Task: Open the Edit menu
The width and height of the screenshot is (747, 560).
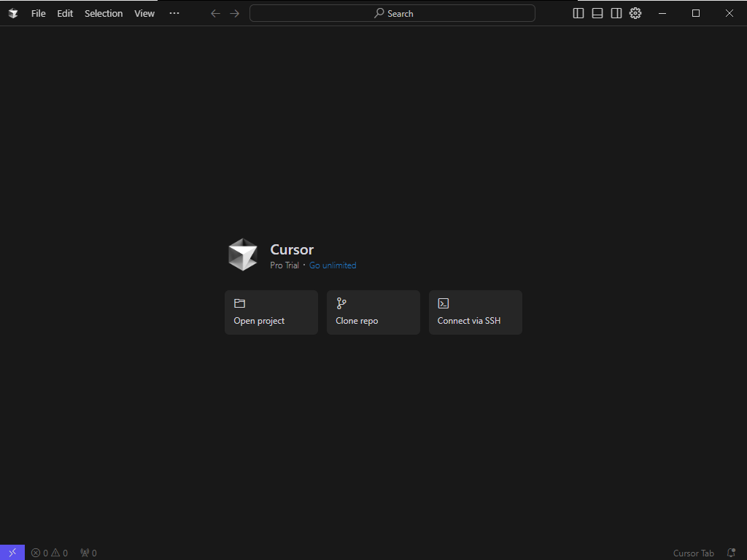Action: click(65, 13)
